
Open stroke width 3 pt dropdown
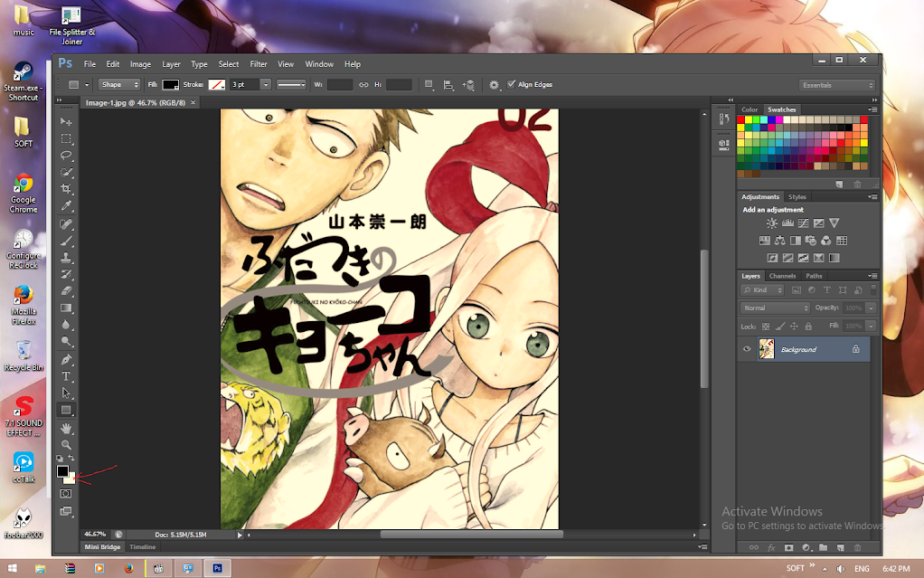[265, 85]
